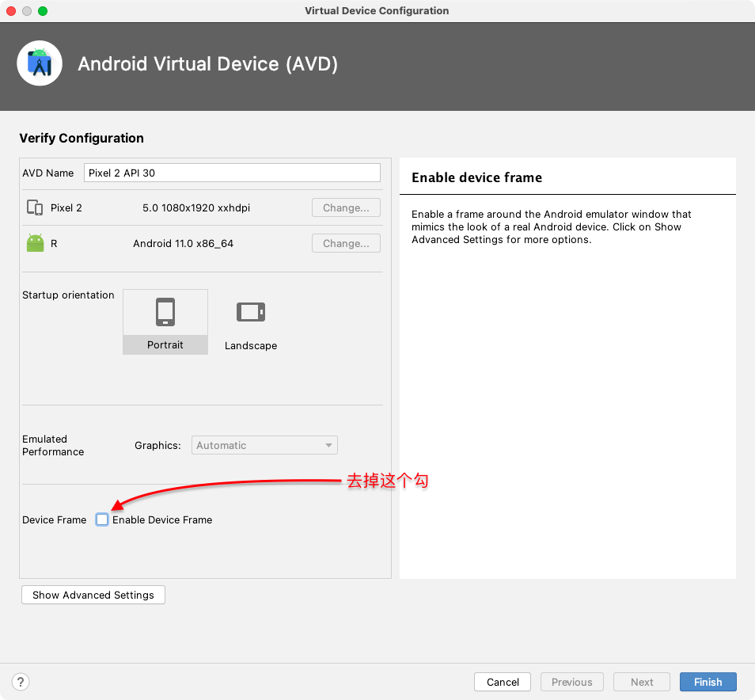
Task: Click Change for Pixel 2 hardware
Action: click(346, 207)
